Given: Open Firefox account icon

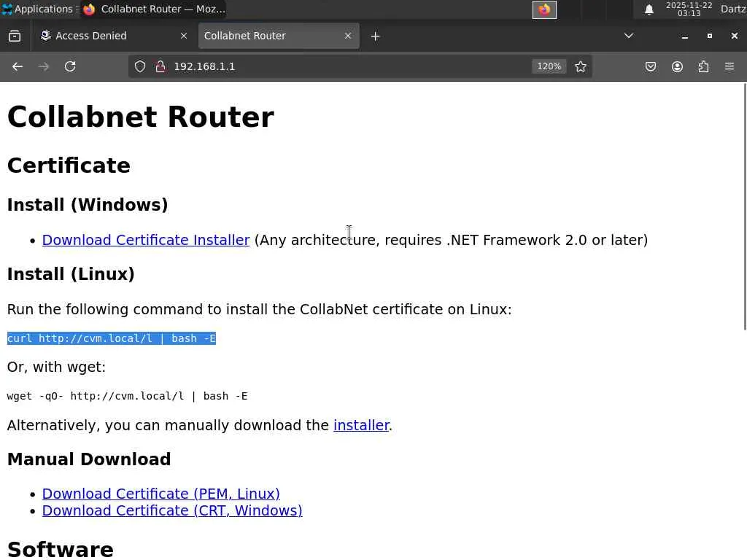Looking at the screenshot, I should (677, 66).
